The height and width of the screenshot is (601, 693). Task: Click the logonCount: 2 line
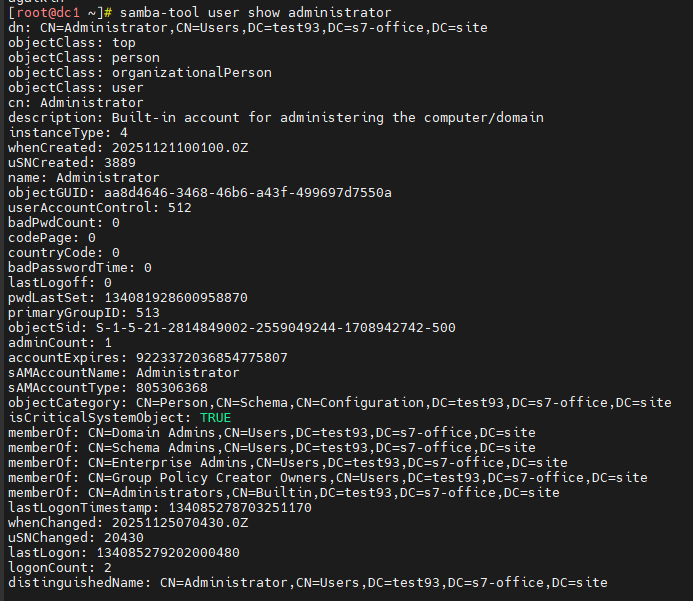point(60,567)
